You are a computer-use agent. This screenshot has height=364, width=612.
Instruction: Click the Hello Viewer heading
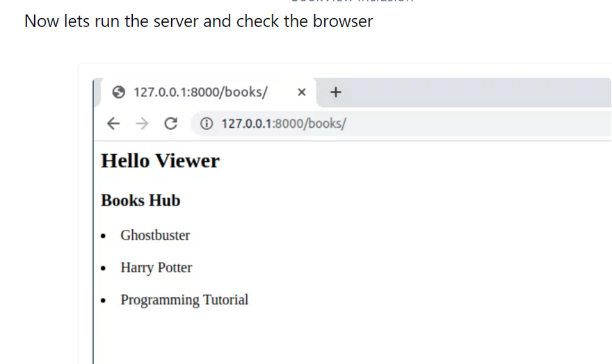(160, 161)
